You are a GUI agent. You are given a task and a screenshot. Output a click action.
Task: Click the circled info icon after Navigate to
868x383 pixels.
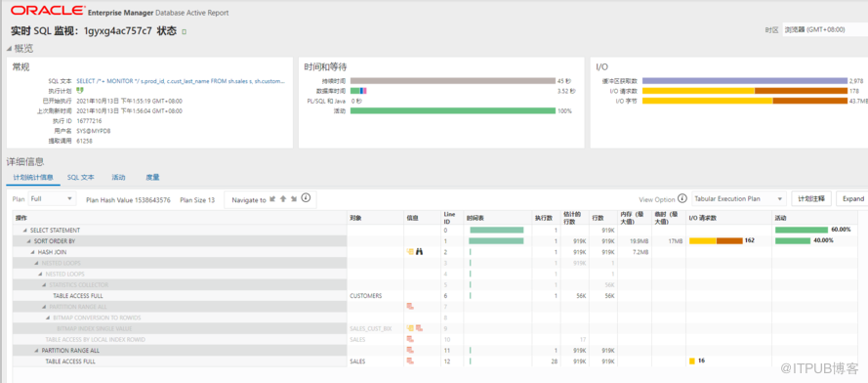(306, 198)
